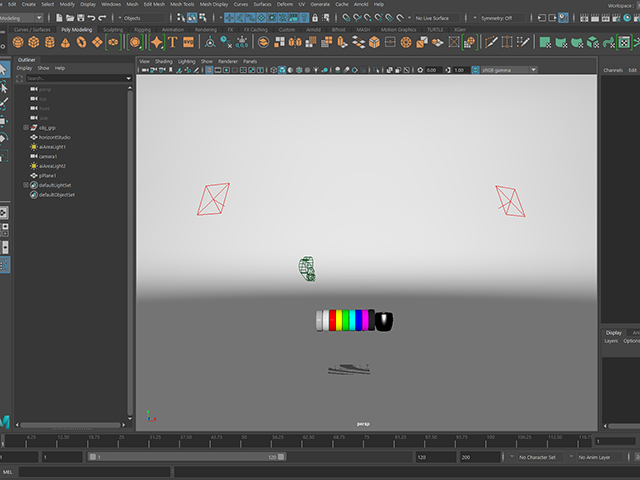Toggle the viewport grid display
Screen dimensions: 640x480
pos(209,70)
